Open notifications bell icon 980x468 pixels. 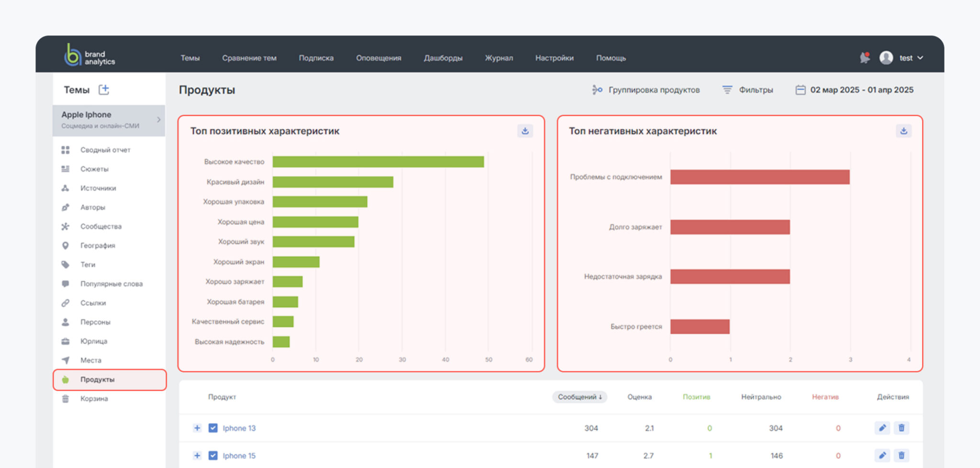(x=864, y=58)
